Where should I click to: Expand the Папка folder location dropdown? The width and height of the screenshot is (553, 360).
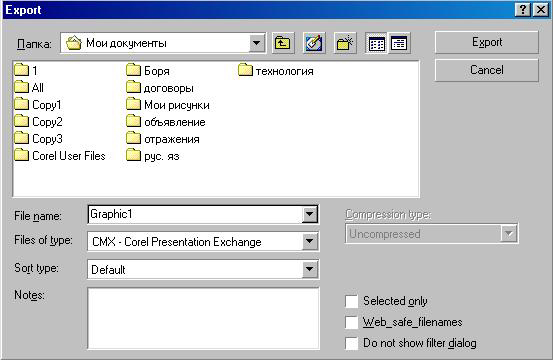point(257,43)
